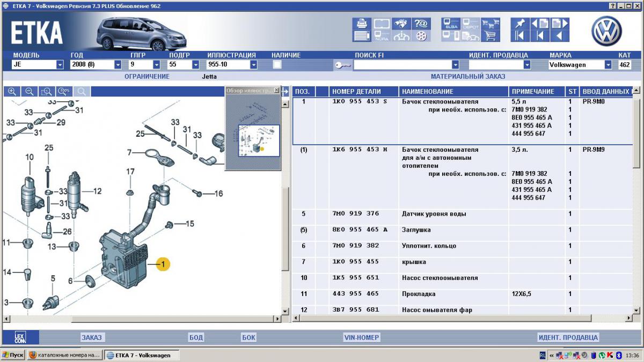The image size is (644, 362).
Task: Click the single back arrow icon
Action: coord(560,36)
